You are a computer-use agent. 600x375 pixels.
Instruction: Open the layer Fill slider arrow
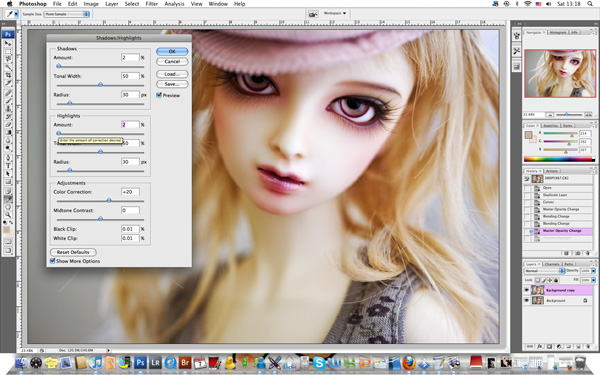click(593, 280)
